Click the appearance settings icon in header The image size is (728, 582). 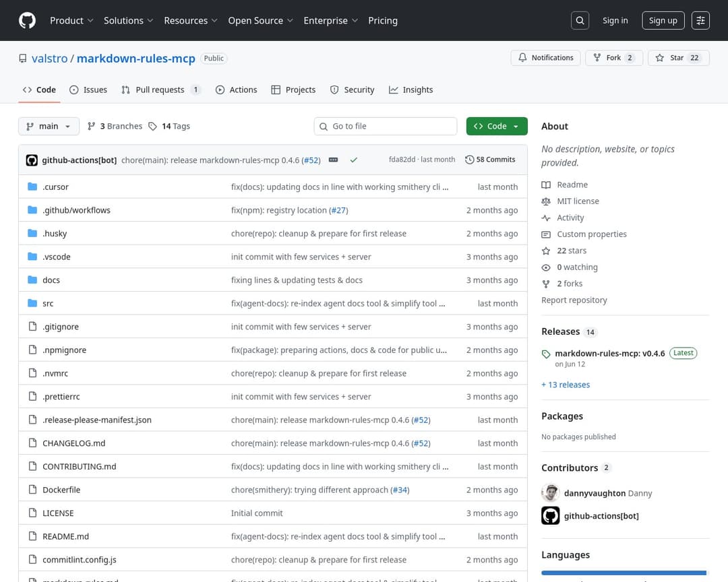coord(700,20)
